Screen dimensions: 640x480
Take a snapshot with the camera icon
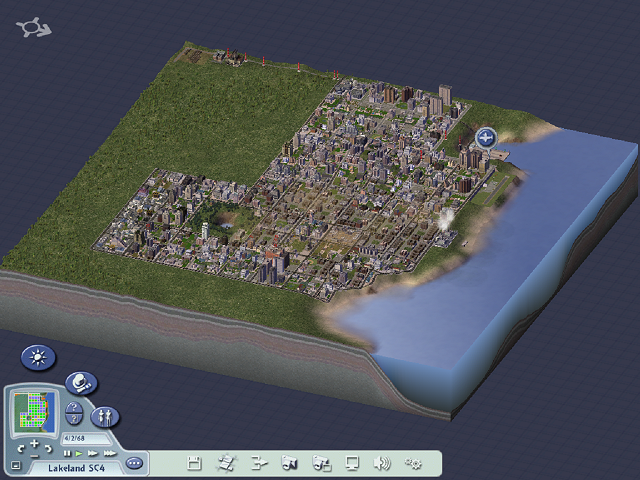pyautogui.click(x=290, y=463)
